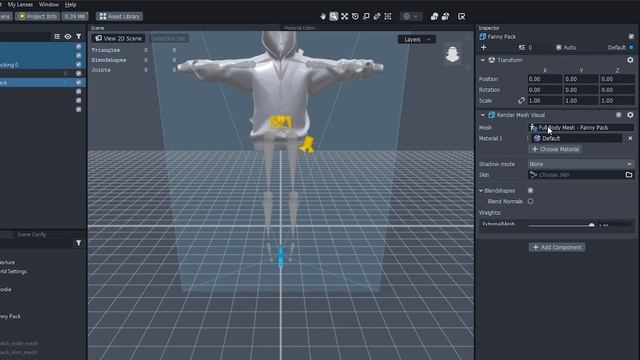
Task: Open the Scene Config tab
Action: click(x=31, y=234)
